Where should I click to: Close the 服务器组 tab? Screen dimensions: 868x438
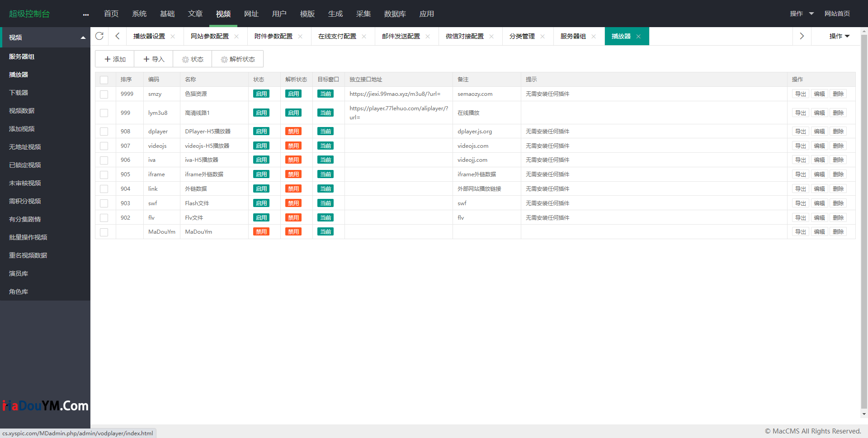(594, 37)
